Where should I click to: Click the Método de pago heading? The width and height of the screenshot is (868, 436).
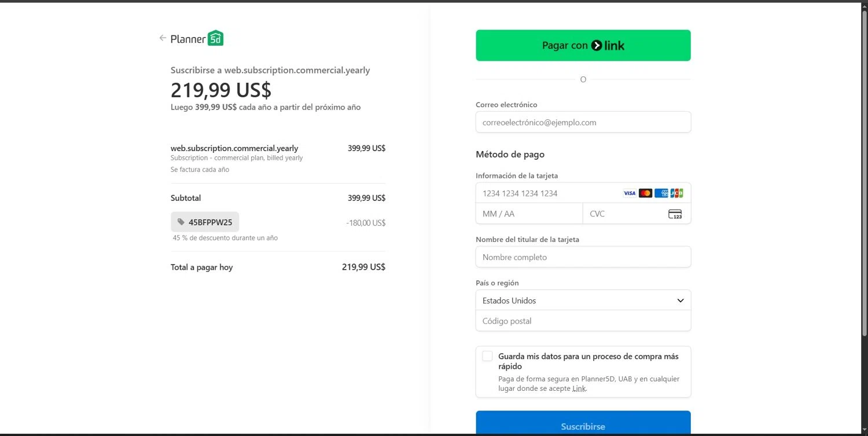[x=510, y=155]
